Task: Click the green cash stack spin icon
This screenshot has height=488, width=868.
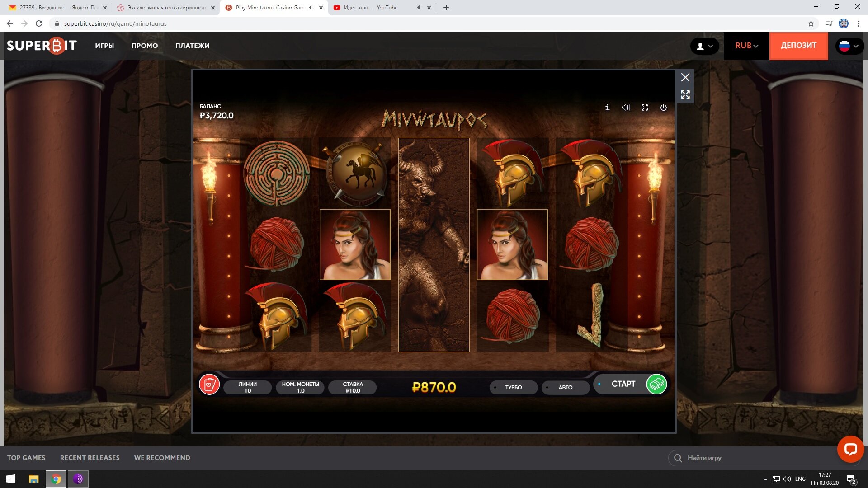Action: click(x=656, y=385)
